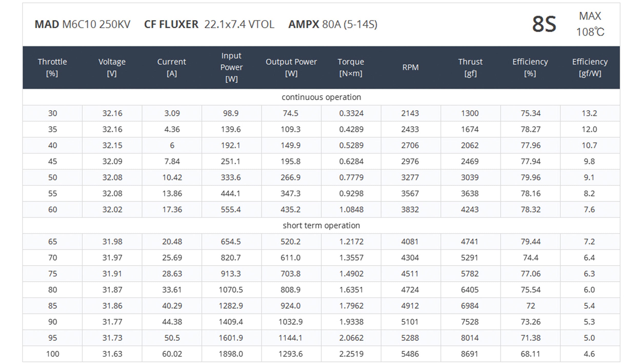Click the 8S battery label
This screenshot has height=364, width=641.
pos(544,24)
